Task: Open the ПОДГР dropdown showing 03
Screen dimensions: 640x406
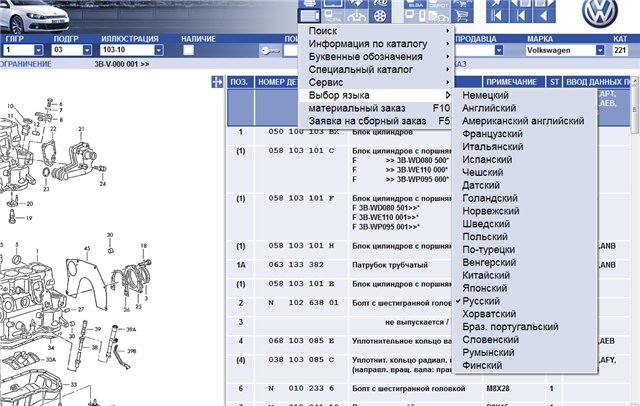Action: (87, 50)
